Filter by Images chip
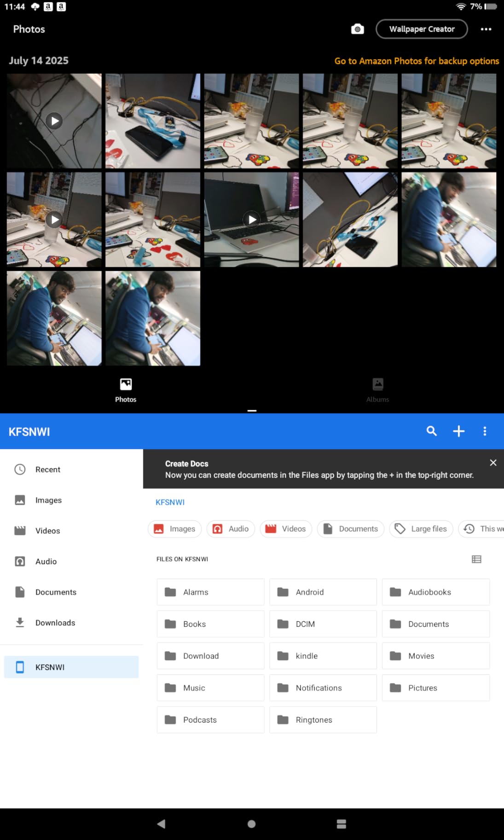The width and height of the screenshot is (504, 840). coord(174,529)
